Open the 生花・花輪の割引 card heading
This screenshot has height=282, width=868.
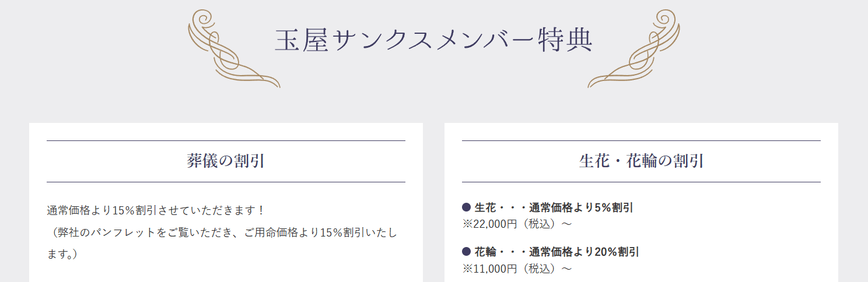point(641,161)
